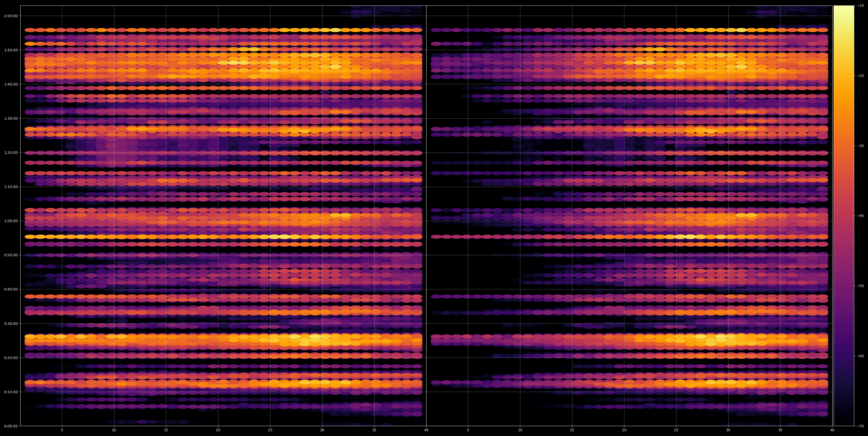The height and width of the screenshot is (436, 868).
Task: Click the 1:40:00 y-axis tick label
Action: tap(11, 84)
